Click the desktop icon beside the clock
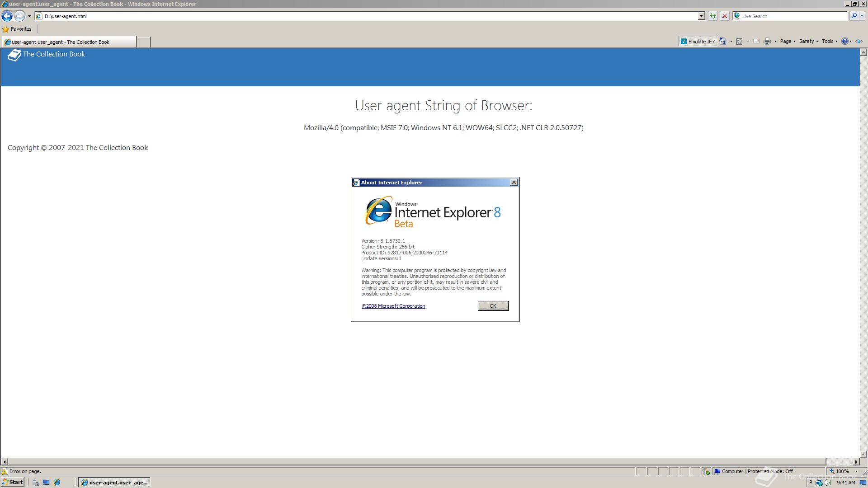Image resolution: width=868 pixels, height=488 pixels. pos(863,483)
